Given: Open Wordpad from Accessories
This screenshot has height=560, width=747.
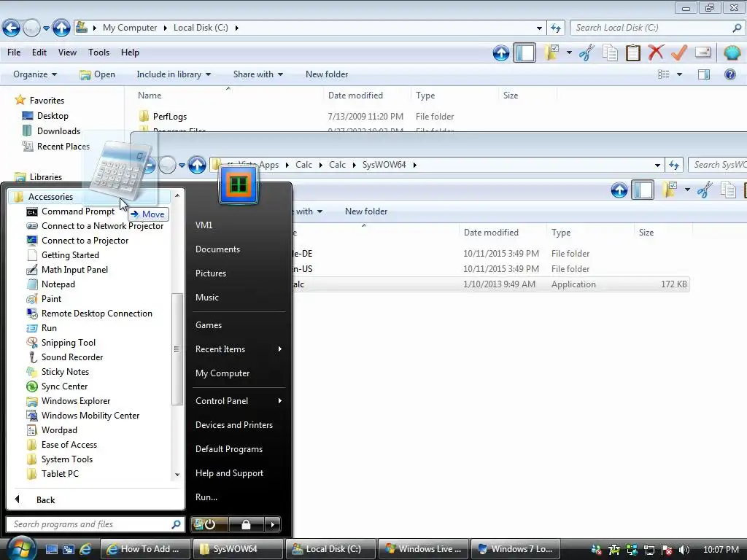Looking at the screenshot, I should point(59,430).
